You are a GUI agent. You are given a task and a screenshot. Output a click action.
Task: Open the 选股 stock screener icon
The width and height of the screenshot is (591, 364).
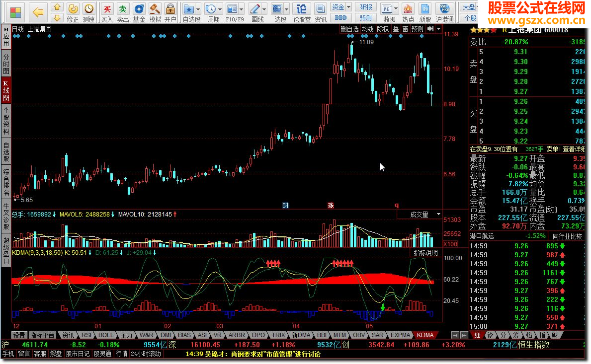coord(277,9)
